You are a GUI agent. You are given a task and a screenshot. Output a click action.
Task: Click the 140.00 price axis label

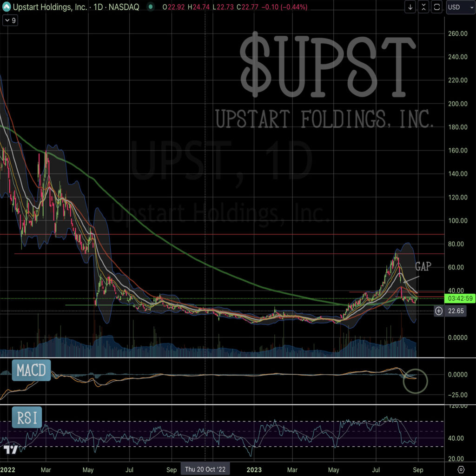(458, 174)
